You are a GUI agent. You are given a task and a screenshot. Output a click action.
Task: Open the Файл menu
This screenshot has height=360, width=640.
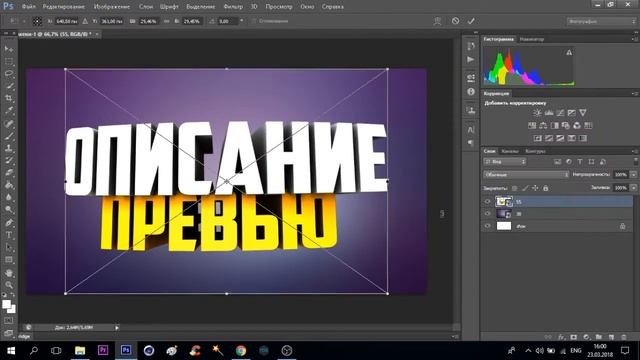pyautogui.click(x=29, y=7)
